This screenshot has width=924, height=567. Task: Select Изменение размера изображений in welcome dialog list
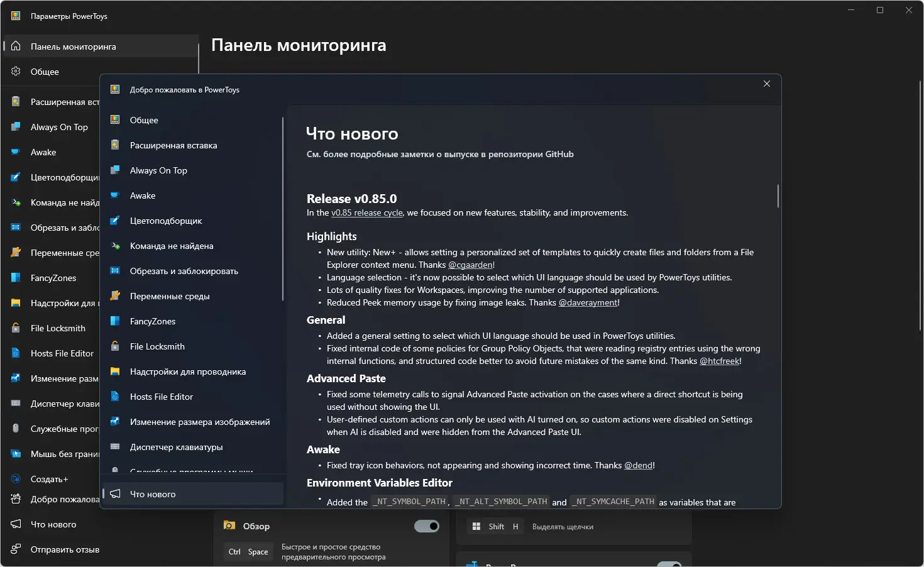tap(193, 422)
